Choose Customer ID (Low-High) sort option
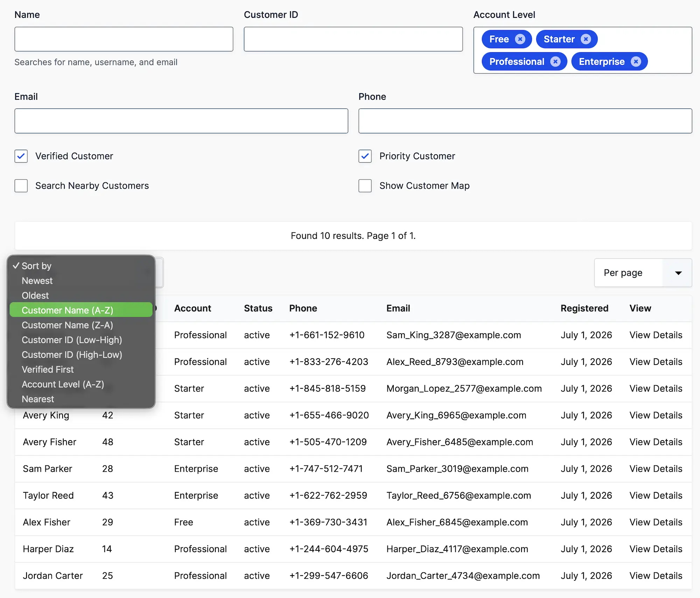 (x=81, y=340)
